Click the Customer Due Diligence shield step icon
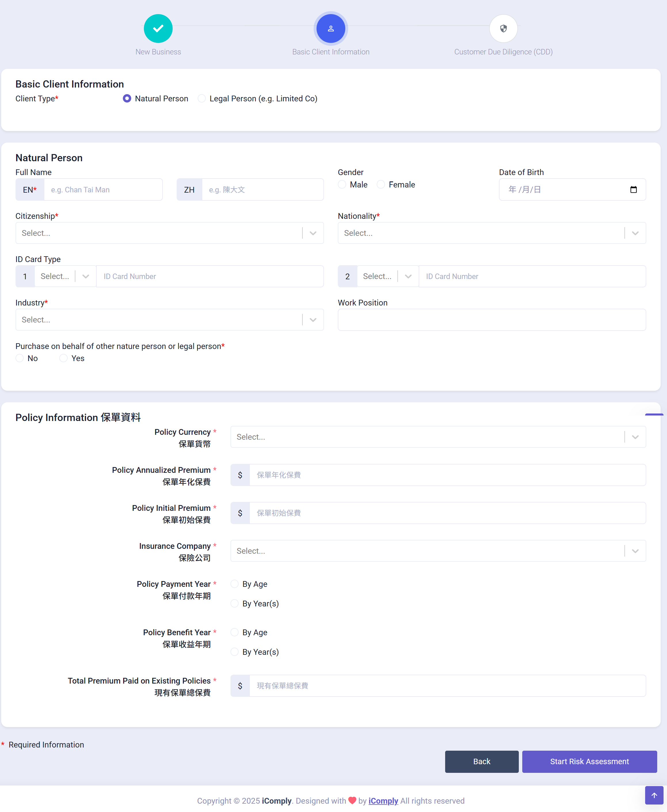The height and width of the screenshot is (812, 667). point(503,29)
